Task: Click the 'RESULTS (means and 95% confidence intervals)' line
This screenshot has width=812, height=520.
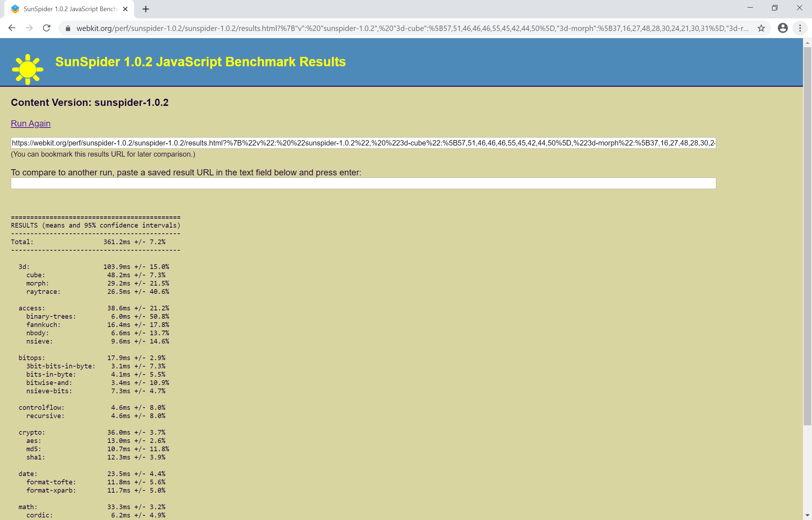Action: 96,225
